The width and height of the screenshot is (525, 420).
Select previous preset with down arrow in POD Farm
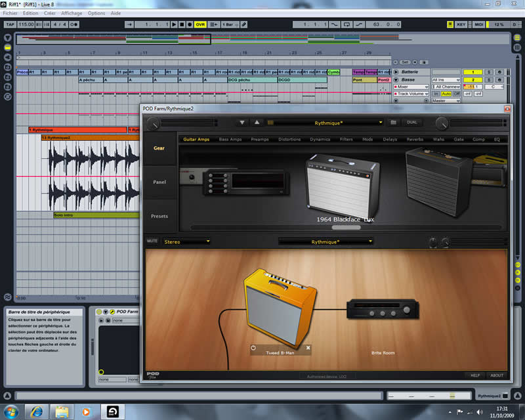pos(241,123)
